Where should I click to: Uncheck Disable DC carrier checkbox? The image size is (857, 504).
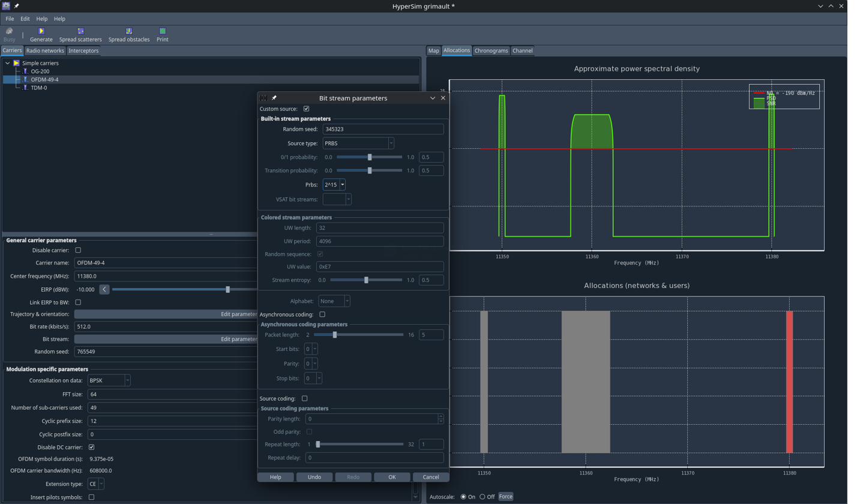(91, 447)
